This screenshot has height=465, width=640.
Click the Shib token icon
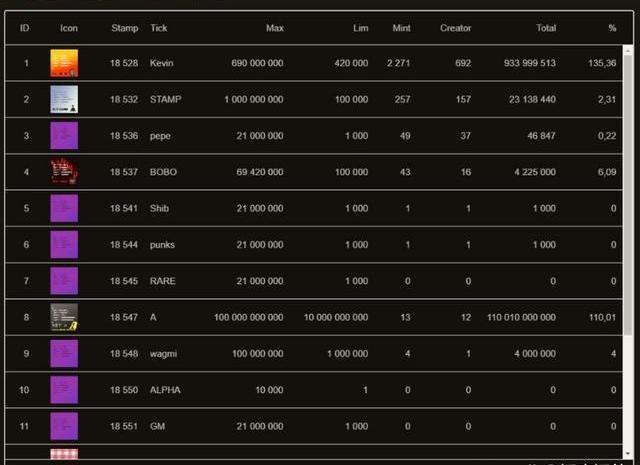64,208
